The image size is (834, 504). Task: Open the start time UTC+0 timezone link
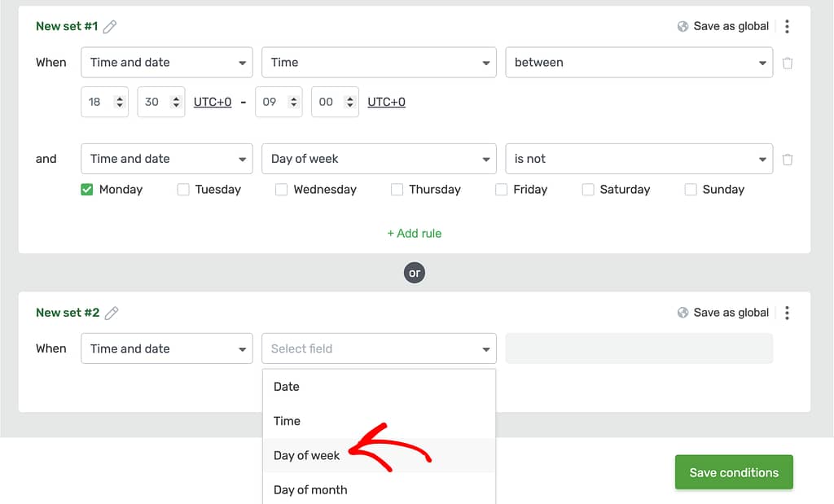(213, 102)
